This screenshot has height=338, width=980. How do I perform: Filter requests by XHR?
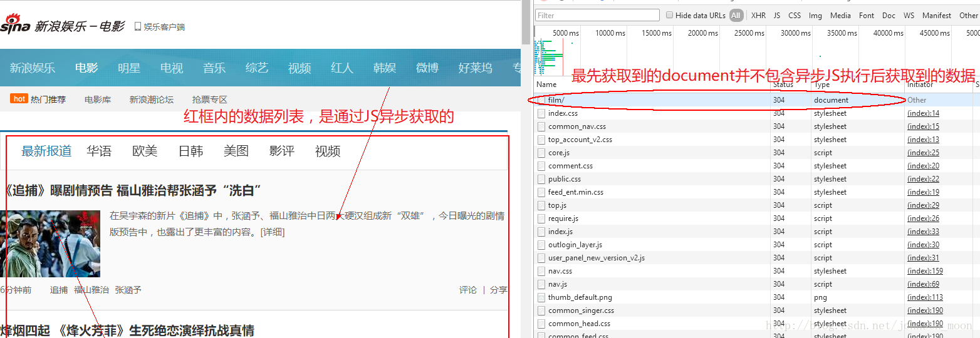(x=758, y=15)
